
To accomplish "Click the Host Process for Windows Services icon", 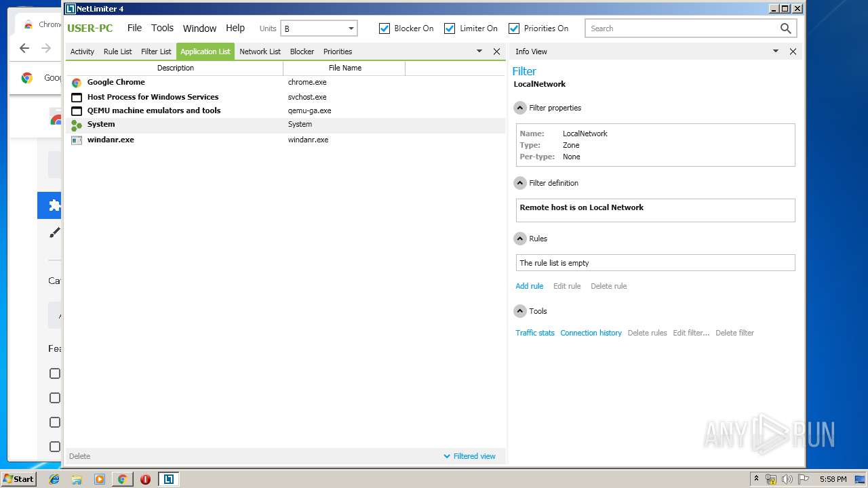I will tap(77, 98).
